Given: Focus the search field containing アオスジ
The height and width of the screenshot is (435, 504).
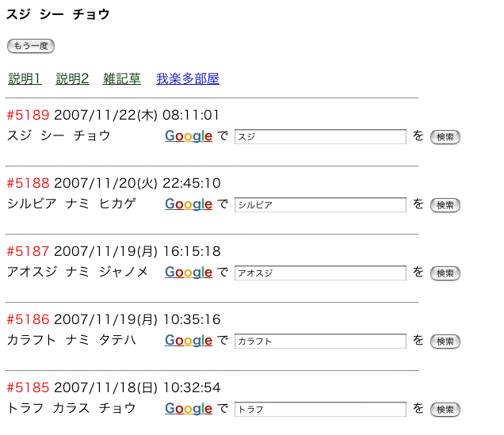Looking at the screenshot, I should click(320, 273).
